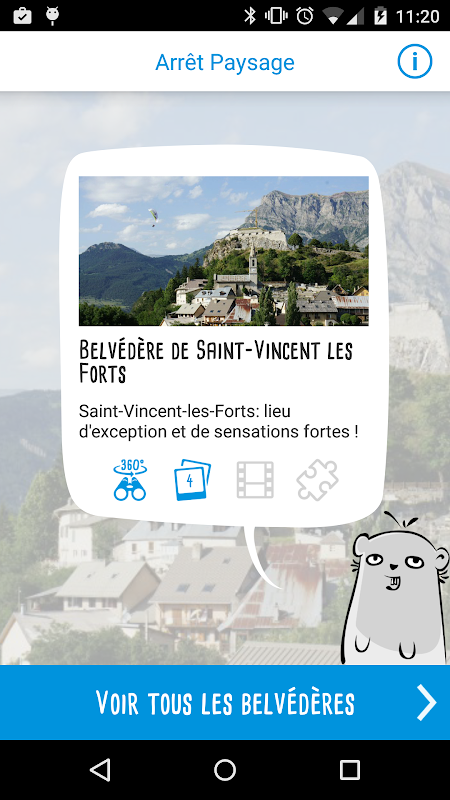Tap the battery charging status icon
450x800 pixels.
tap(380, 16)
